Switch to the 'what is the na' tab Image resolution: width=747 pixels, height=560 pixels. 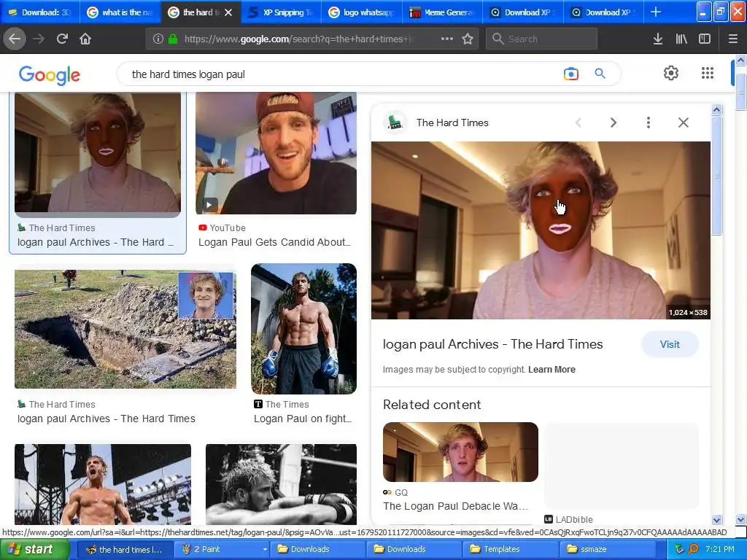120,12
